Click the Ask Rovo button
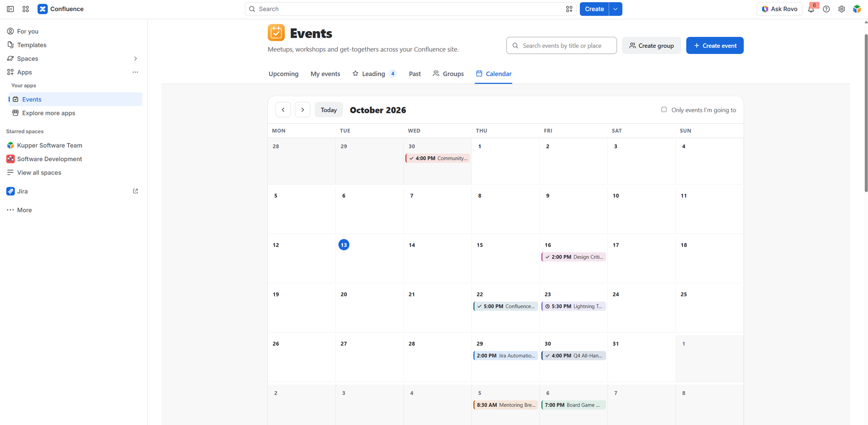 (779, 9)
